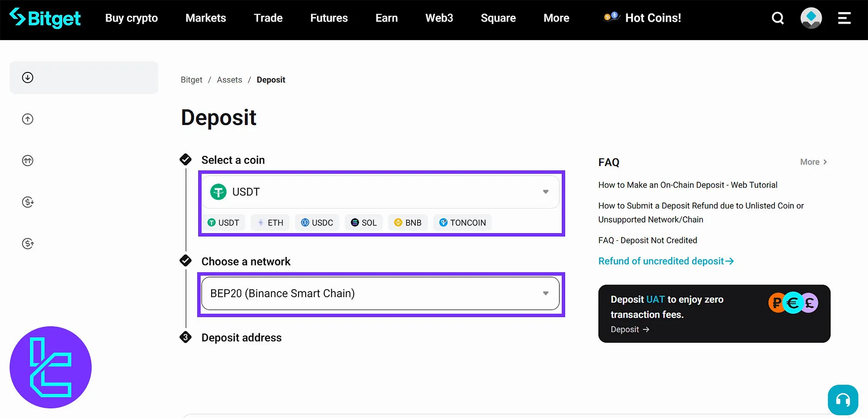Open the Buy crypto menu
This screenshot has height=418, width=868.
[x=132, y=18]
